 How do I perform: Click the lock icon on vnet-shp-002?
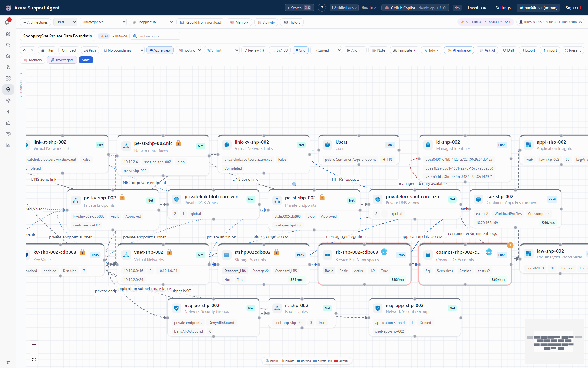coord(169,252)
